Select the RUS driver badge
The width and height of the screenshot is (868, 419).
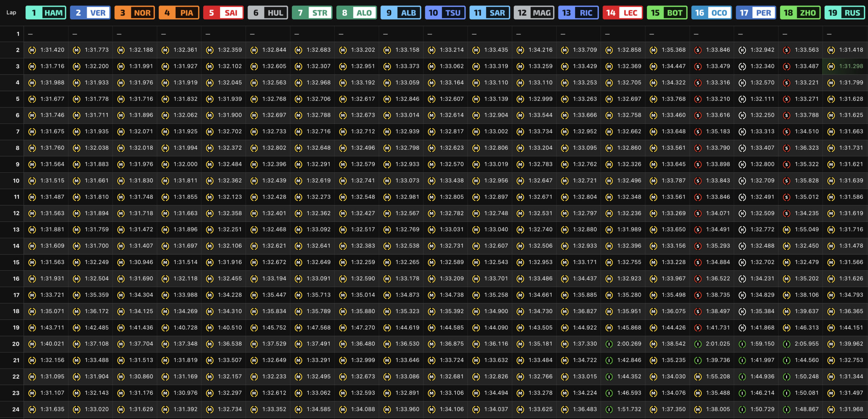click(845, 13)
